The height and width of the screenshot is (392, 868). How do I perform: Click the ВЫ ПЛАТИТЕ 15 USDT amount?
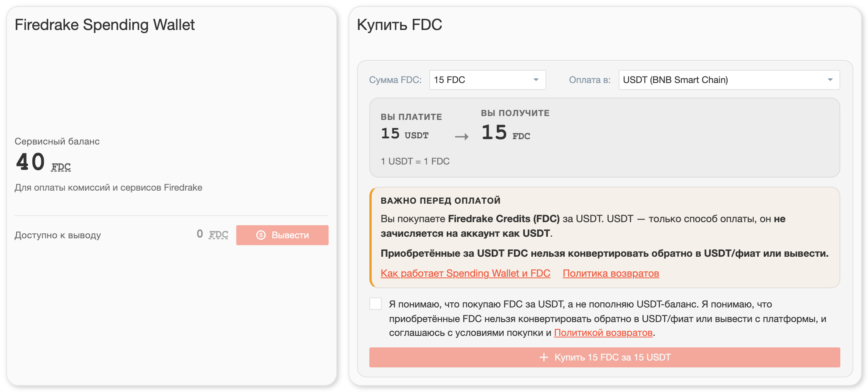point(404,133)
